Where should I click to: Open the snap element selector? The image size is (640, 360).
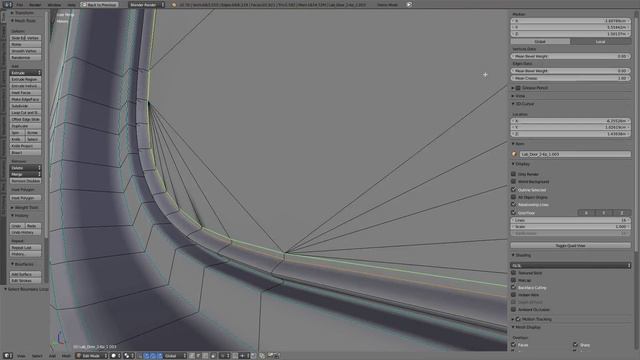point(245,356)
